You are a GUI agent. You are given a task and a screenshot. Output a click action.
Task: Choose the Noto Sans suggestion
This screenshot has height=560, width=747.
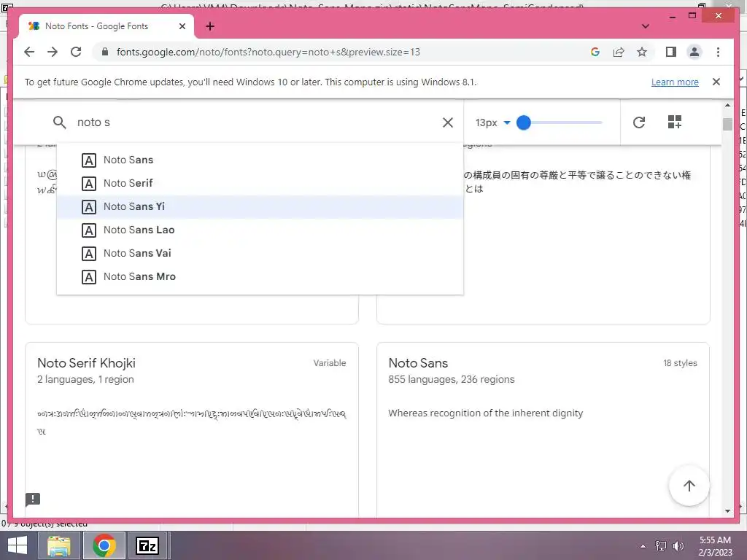[260, 160]
